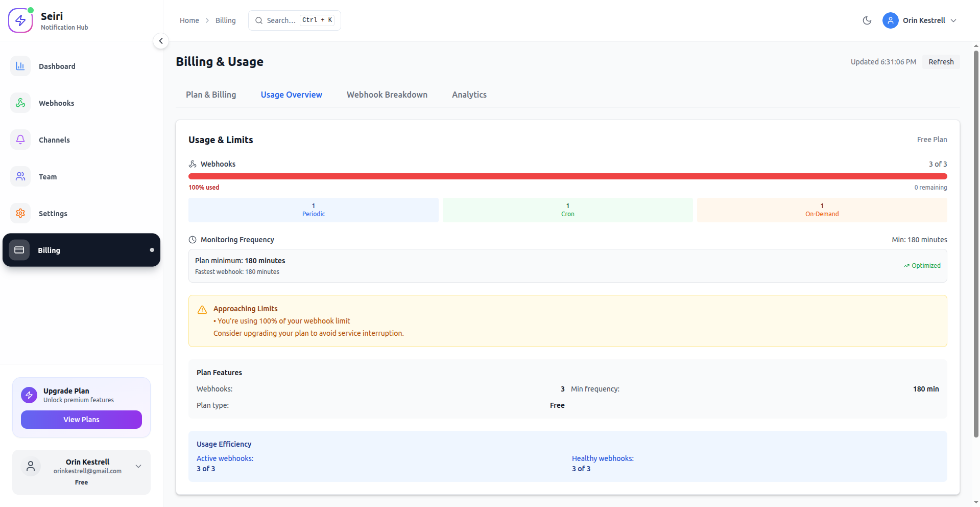Viewport: 980px width, 507px height.
Task: Click the Seiri lightning bolt logo
Action: point(20,20)
